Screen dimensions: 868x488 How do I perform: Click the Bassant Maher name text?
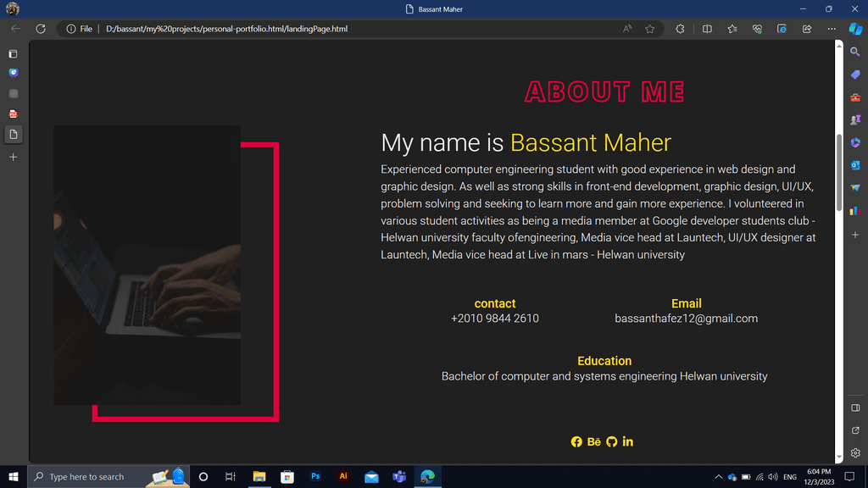590,142
